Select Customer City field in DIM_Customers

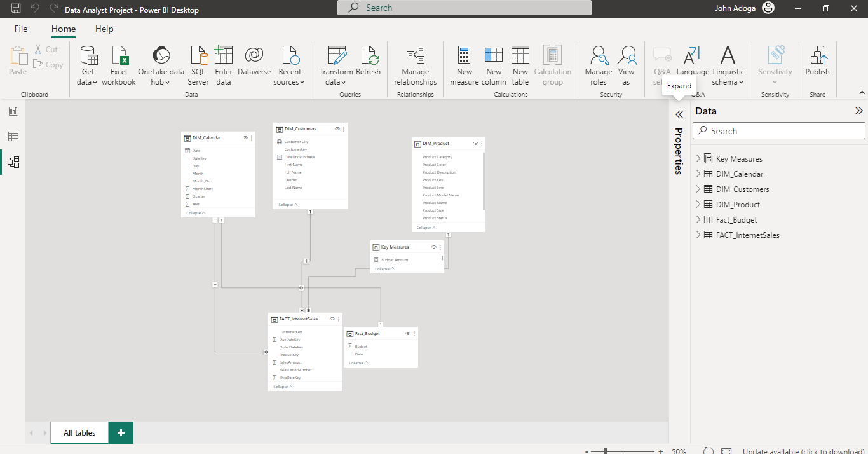(296, 142)
